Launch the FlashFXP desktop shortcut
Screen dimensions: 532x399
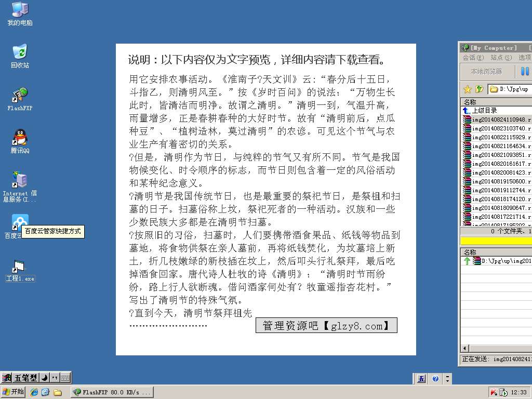(20, 99)
